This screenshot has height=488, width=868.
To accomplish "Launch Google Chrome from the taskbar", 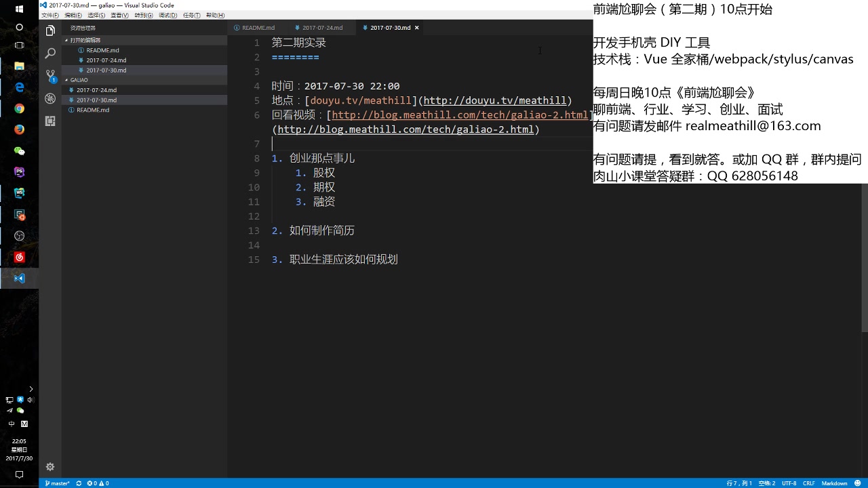I will [19, 108].
